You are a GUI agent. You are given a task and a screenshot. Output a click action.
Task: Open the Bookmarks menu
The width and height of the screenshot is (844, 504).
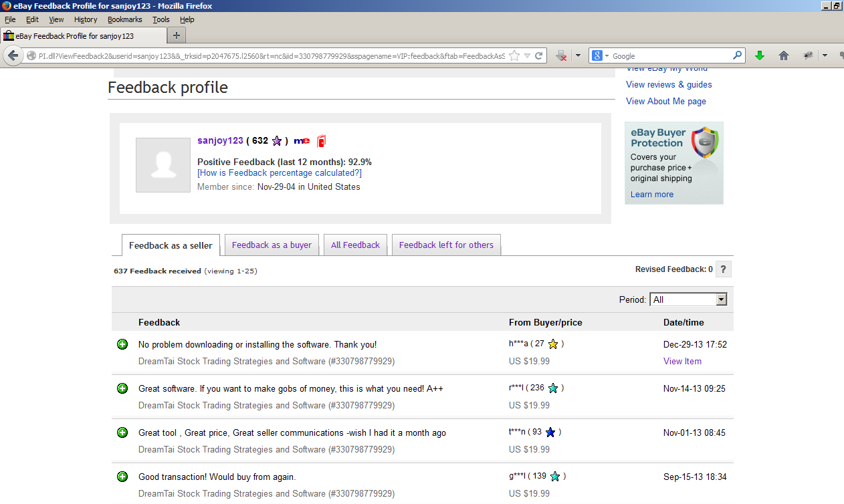tap(125, 20)
